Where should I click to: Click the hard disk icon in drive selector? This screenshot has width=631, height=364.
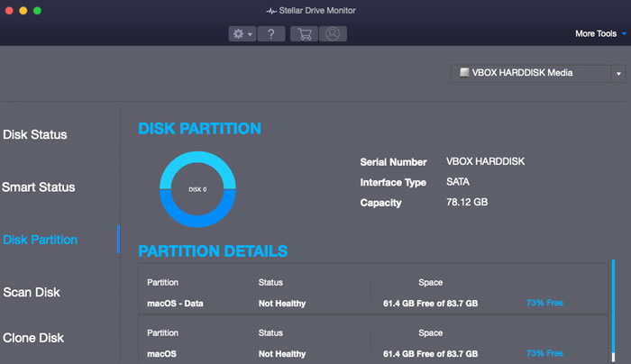pos(464,72)
